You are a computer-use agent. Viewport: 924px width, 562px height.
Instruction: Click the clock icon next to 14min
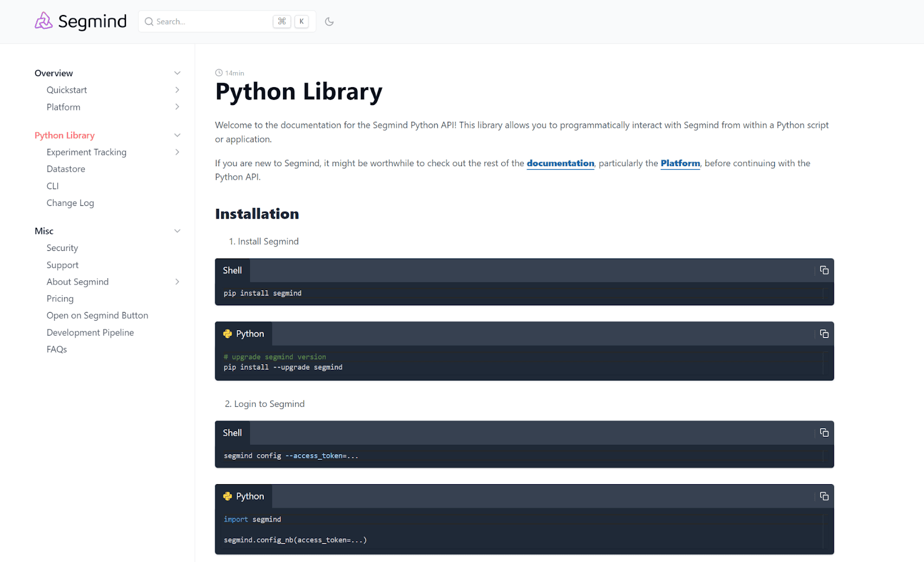tap(218, 73)
